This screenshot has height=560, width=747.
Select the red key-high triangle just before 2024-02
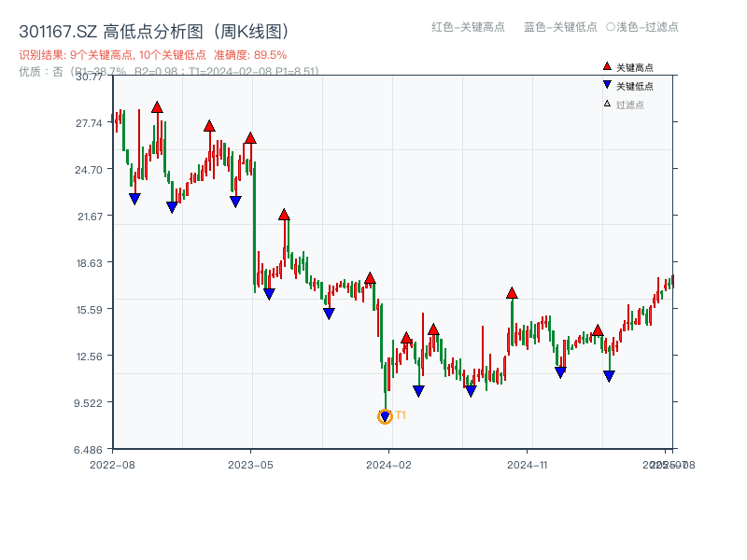click(x=370, y=278)
